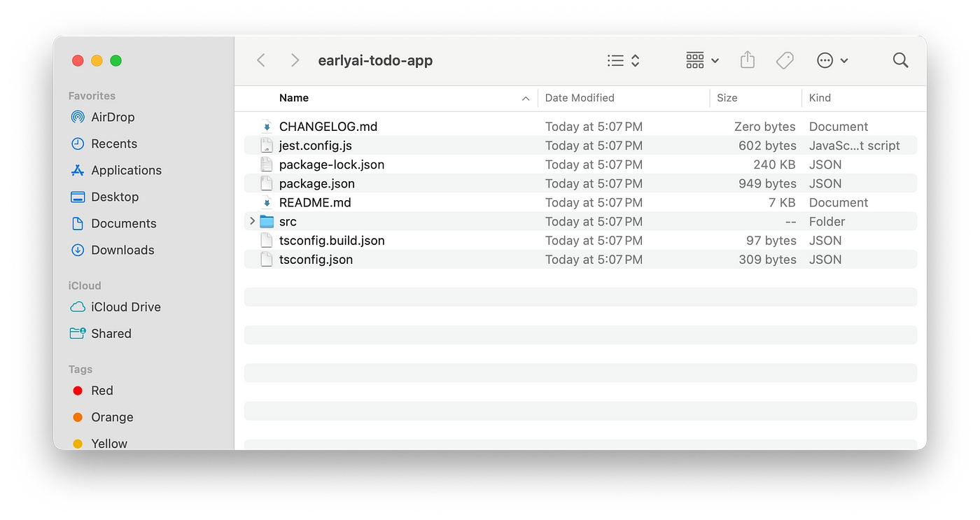Open Documents in the sidebar
The width and height of the screenshot is (980, 520).
tap(124, 223)
